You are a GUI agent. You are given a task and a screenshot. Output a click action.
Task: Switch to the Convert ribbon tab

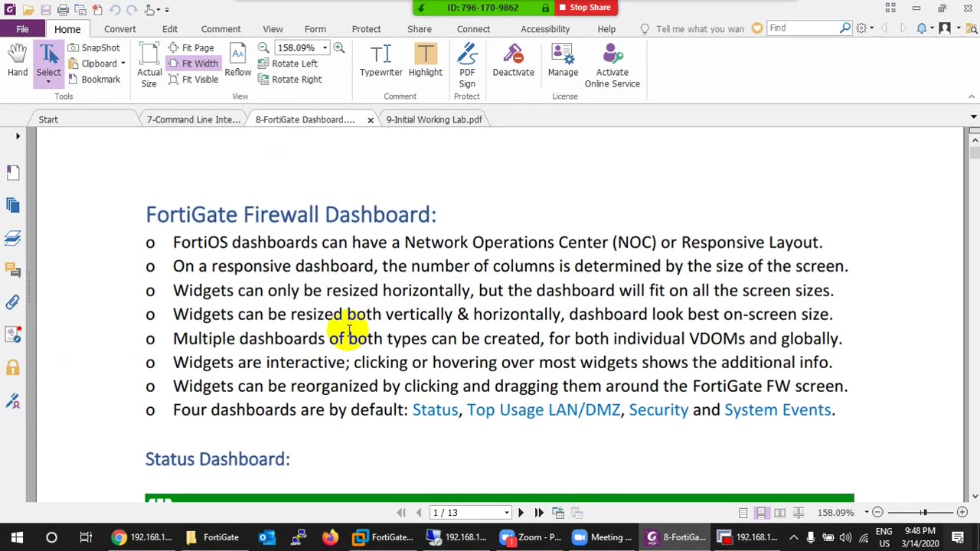click(120, 29)
